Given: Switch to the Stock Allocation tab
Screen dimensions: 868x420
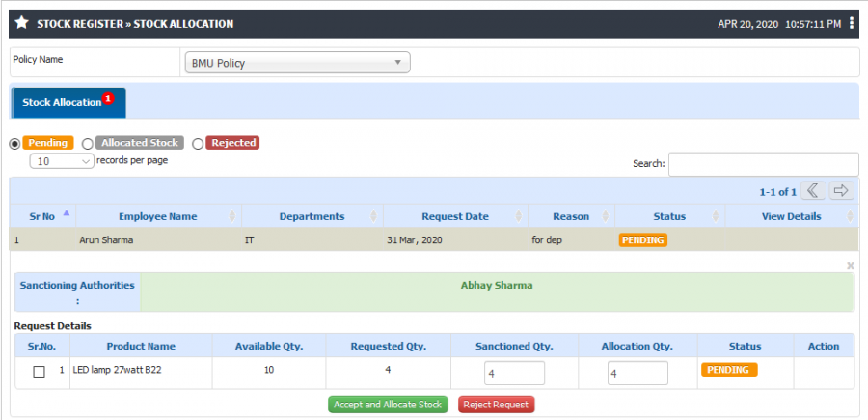Looking at the screenshot, I should click(68, 103).
